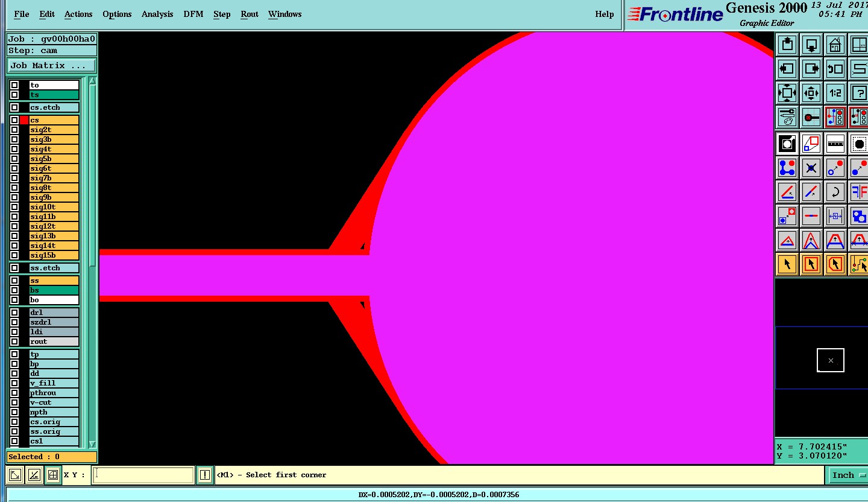Click the red and blue squares icon

pos(811,144)
